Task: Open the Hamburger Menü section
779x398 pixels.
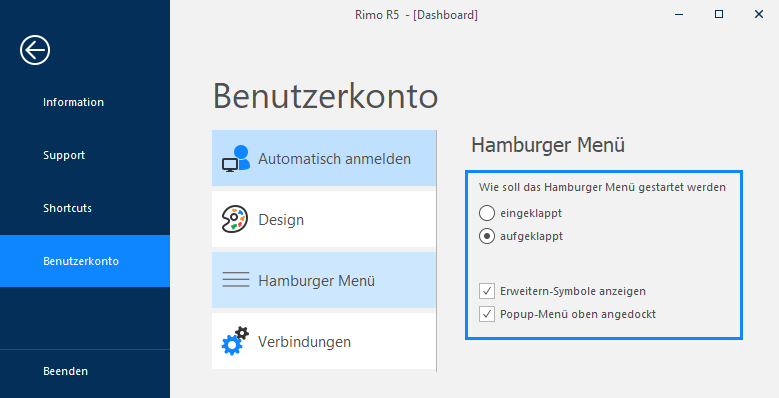Action: (x=324, y=280)
